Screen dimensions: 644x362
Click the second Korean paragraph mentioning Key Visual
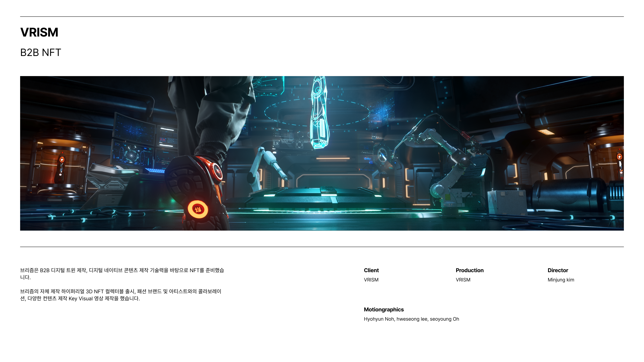[121, 295]
